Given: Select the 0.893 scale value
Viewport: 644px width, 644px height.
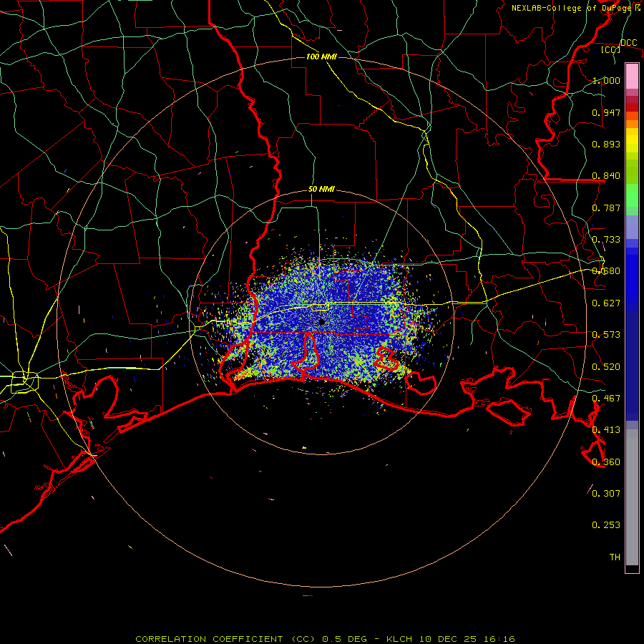Looking at the screenshot, I should (x=606, y=144).
